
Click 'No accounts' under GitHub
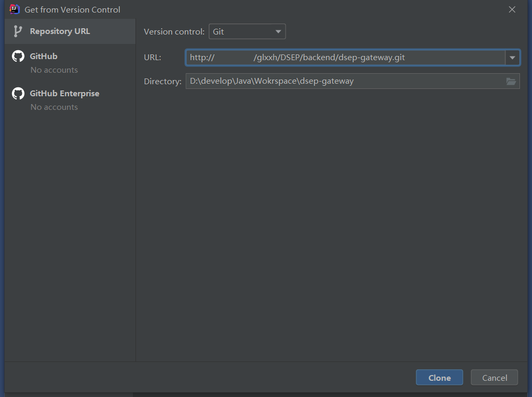tap(54, 70)
